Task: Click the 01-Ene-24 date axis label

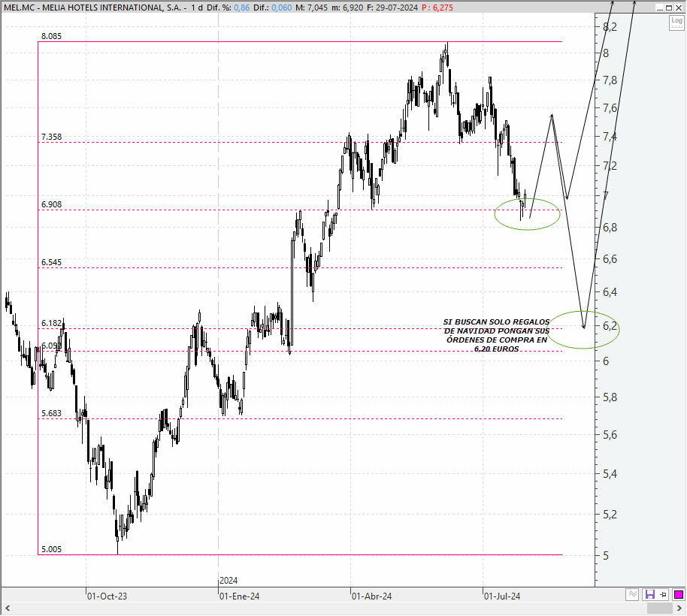Action: pyautogui.click(x=239, y=596)
